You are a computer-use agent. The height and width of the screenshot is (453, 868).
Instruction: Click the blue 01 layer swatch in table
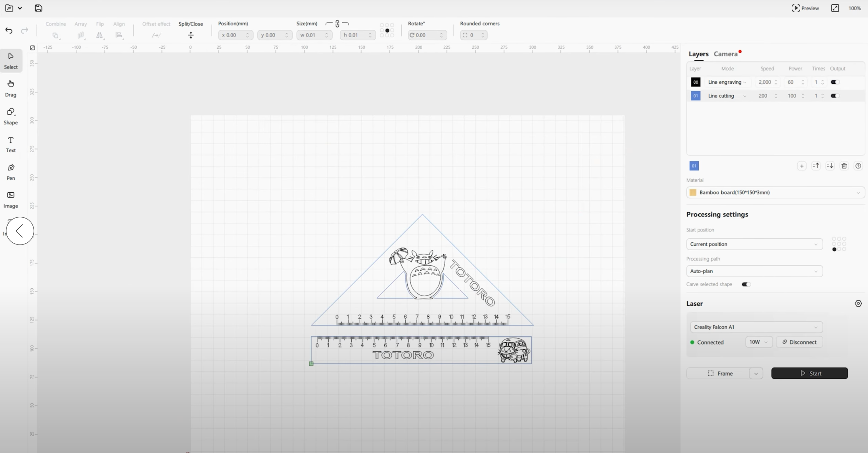(x=695, y=96)
